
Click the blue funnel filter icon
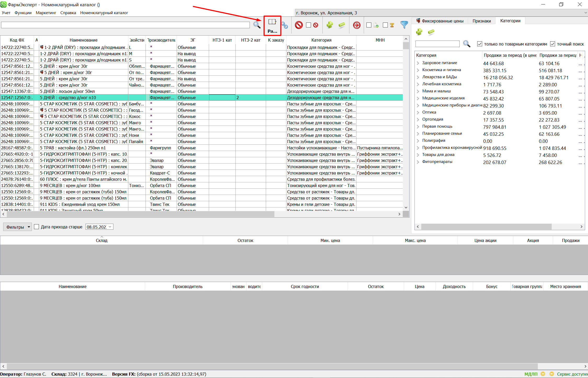[404, 25]
